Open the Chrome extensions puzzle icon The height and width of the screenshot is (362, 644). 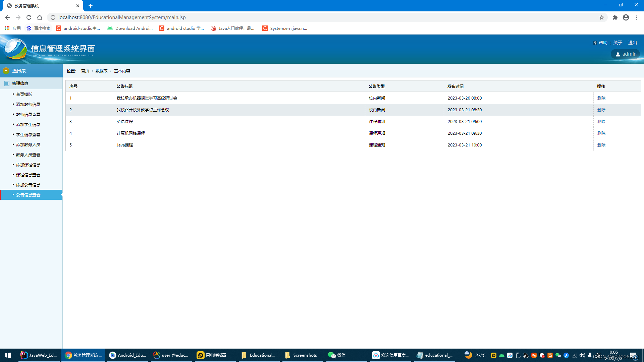coord(615,17)
